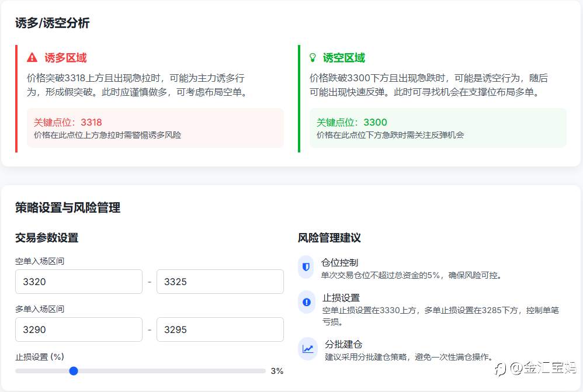Click the 风险管理建议 subheading
This screenshot has width=583, height=392.
329,238
